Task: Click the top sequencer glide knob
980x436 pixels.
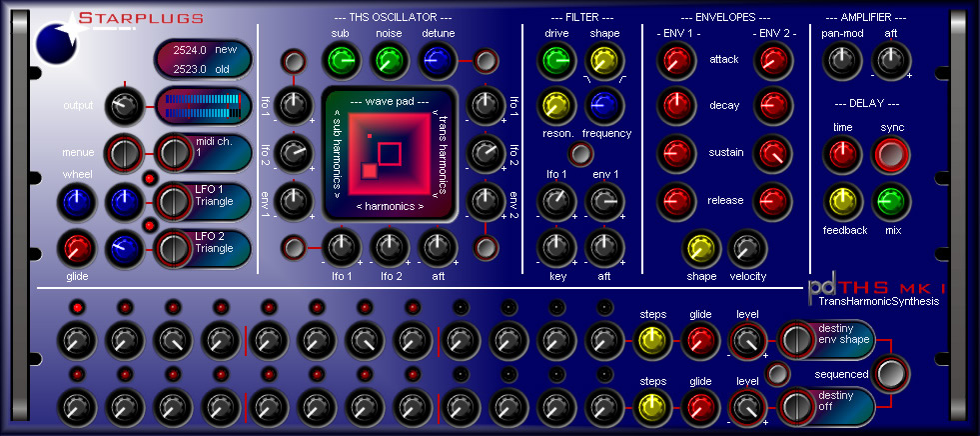Action: pos(699,340)
